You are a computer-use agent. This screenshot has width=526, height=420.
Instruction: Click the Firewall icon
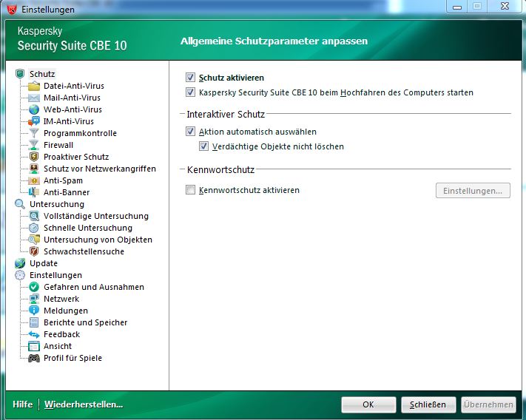34,145
